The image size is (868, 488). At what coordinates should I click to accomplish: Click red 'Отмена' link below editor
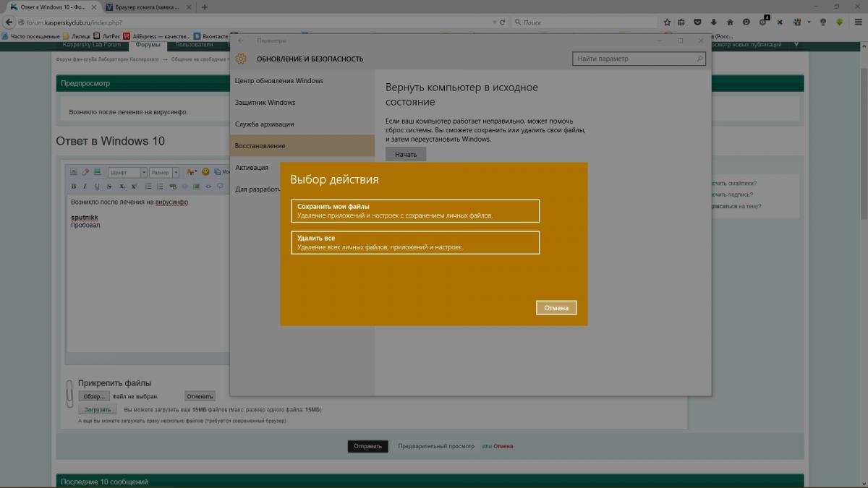(503, 446)
